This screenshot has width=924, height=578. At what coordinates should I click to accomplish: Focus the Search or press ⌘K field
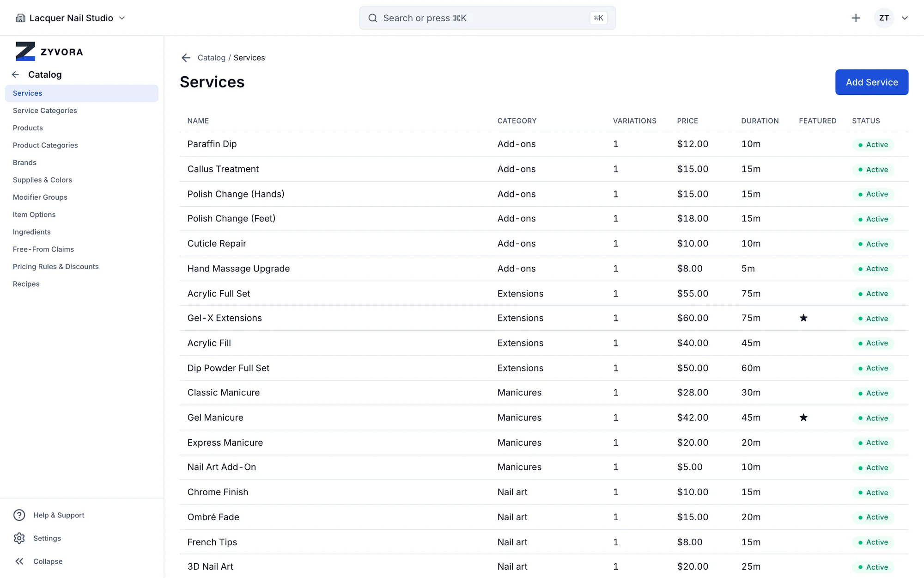487,18
